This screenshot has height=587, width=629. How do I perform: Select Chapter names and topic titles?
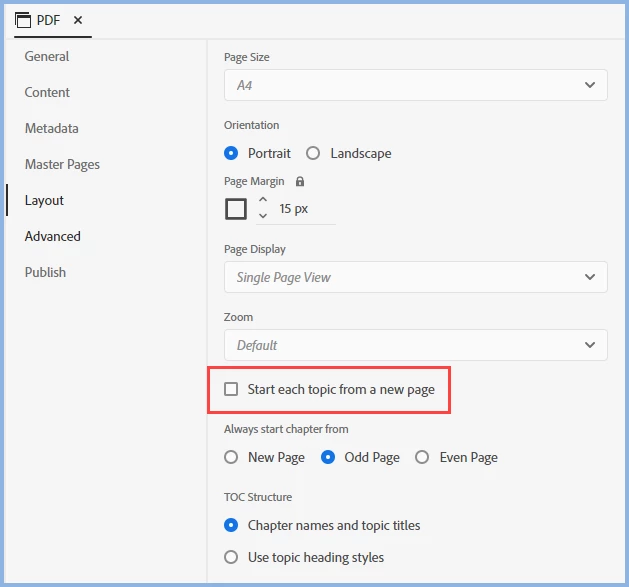(x=231, y=525)
